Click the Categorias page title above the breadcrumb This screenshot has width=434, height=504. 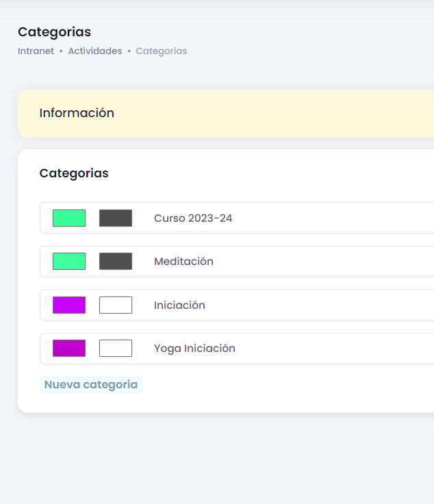(54, 32)
